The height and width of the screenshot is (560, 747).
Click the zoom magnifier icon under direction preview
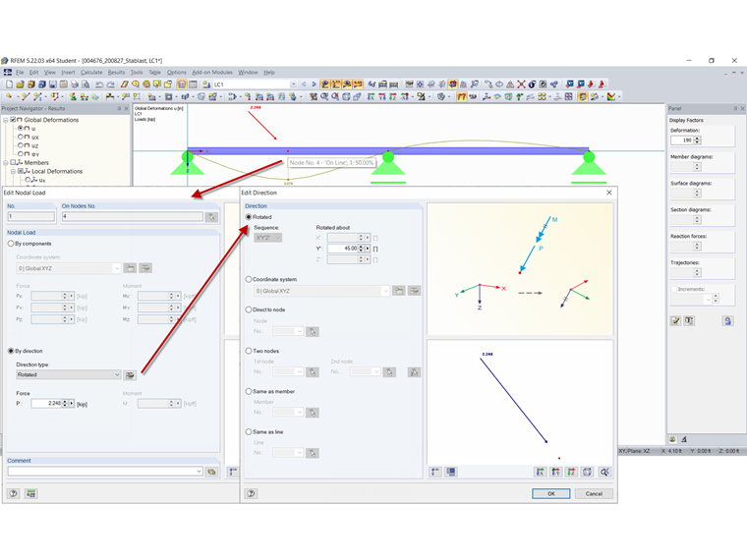tap(604, 472)
